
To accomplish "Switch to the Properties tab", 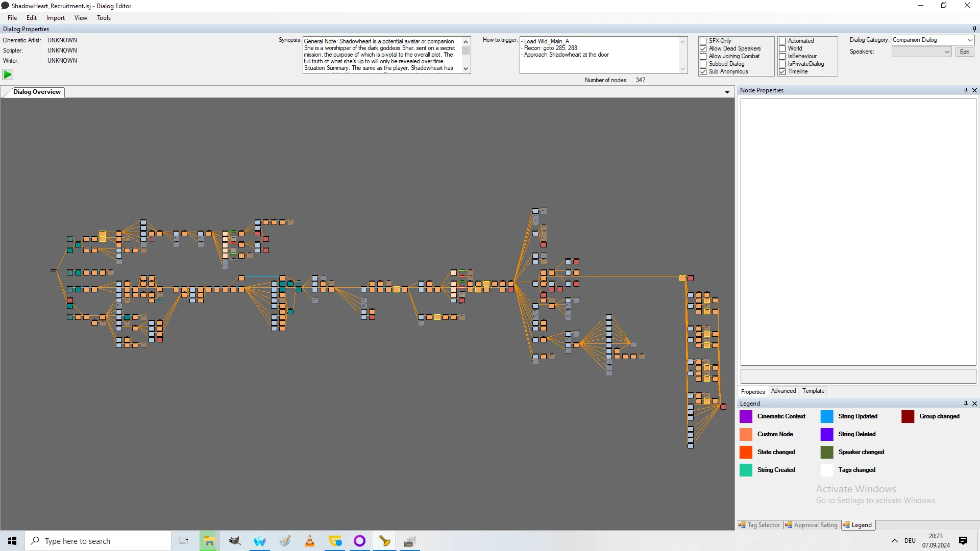I will [x=753, y=392].
